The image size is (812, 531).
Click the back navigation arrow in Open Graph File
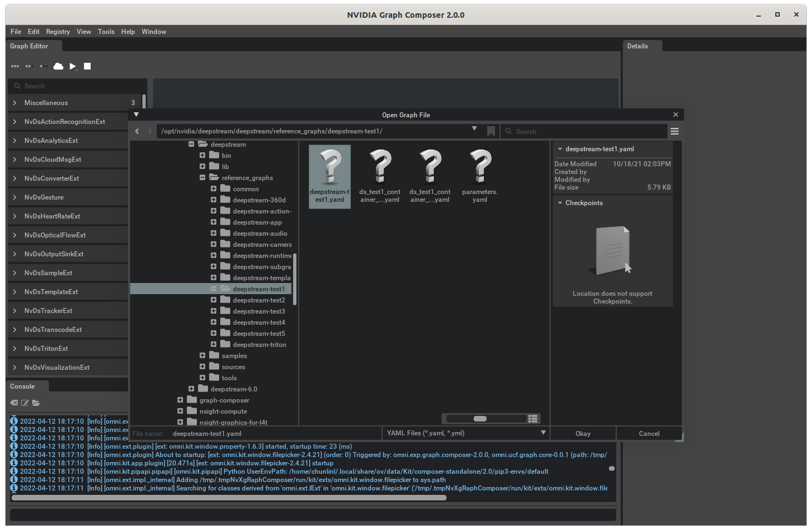pyautogui.click(x=137, y=131)
